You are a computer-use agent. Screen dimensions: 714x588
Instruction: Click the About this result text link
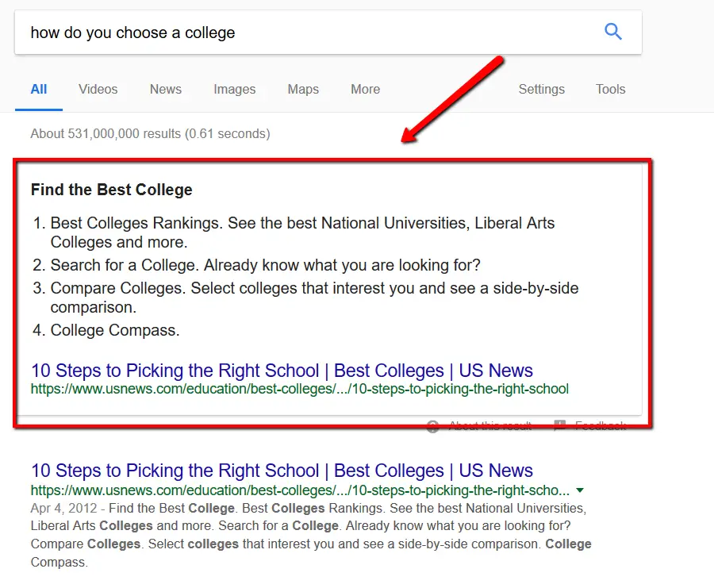[x=489, y=426]
